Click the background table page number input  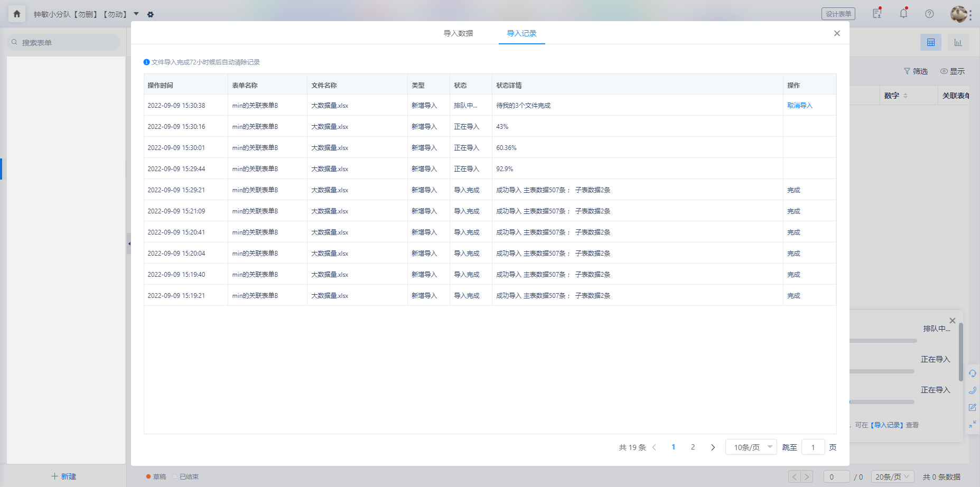point(836,477)
